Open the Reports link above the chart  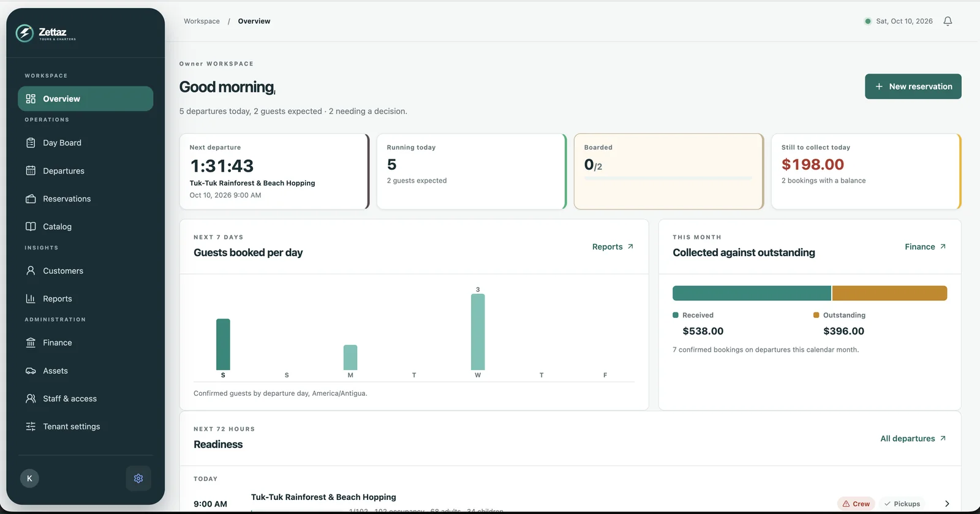612,247
